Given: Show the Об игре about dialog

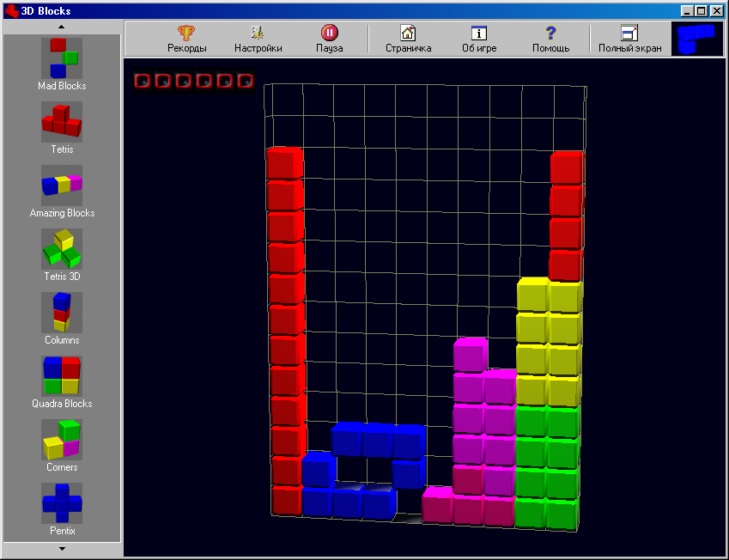Looking at the screenshot, I should tap(479, 39).
